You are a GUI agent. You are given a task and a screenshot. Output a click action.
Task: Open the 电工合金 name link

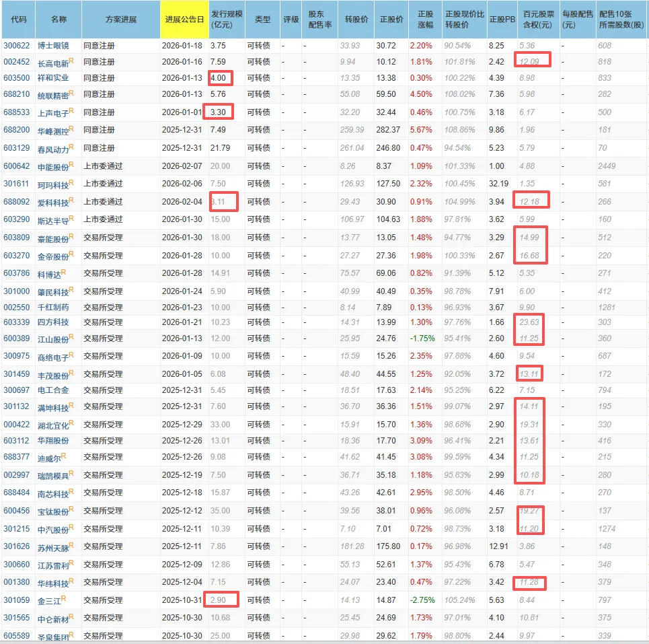[53, 390]
